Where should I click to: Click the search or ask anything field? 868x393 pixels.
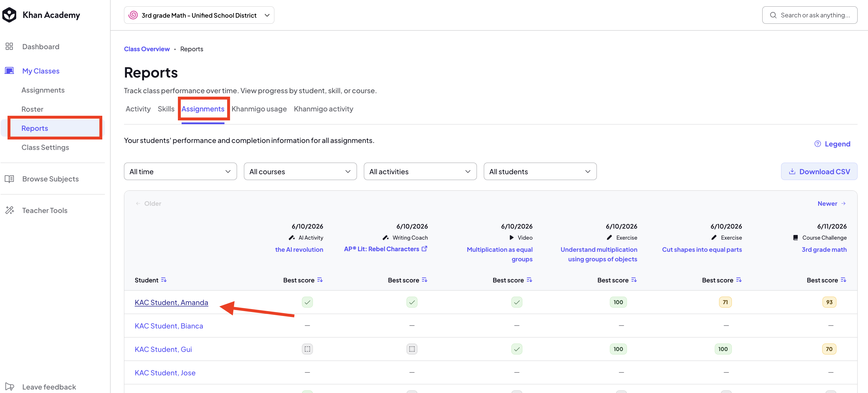(810, 15)
